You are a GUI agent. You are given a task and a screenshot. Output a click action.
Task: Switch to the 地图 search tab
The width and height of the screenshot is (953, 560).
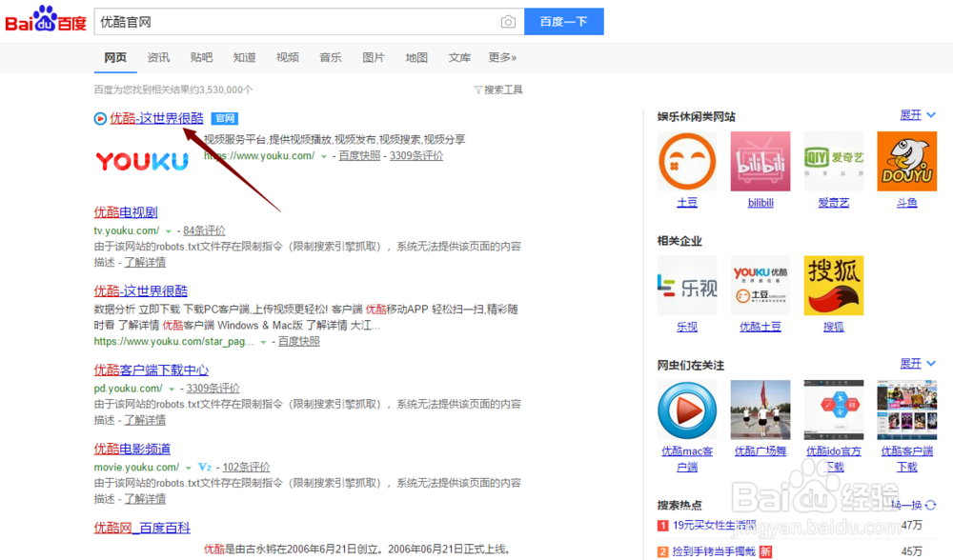point(416,57)
